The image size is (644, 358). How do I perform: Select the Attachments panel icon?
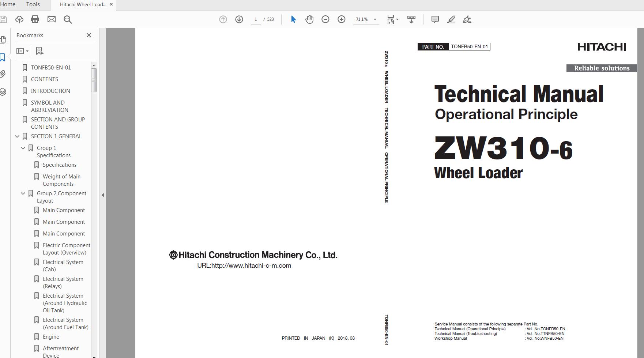point(3,74)
